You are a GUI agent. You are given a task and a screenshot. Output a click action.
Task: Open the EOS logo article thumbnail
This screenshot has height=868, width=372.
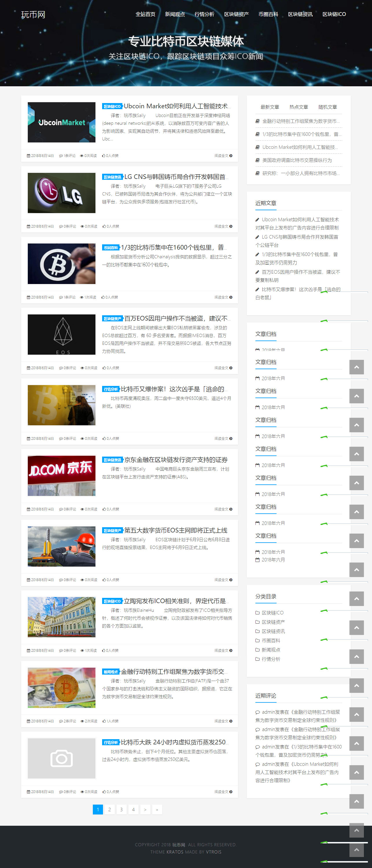click(x=62, y=335)
